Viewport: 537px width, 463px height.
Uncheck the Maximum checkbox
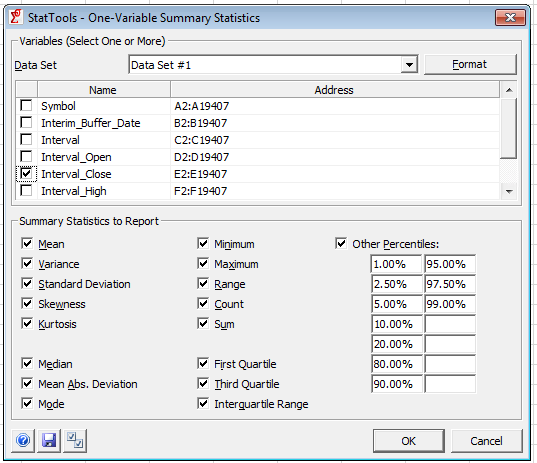coord(203,264)
